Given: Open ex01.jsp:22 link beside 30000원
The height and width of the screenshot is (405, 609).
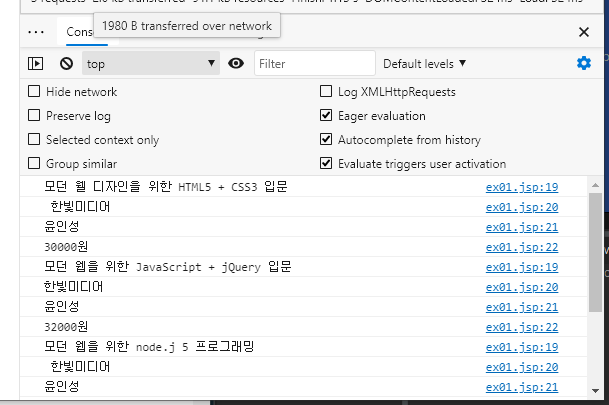Looking at the screenshot, I should (x=522, y=247).
